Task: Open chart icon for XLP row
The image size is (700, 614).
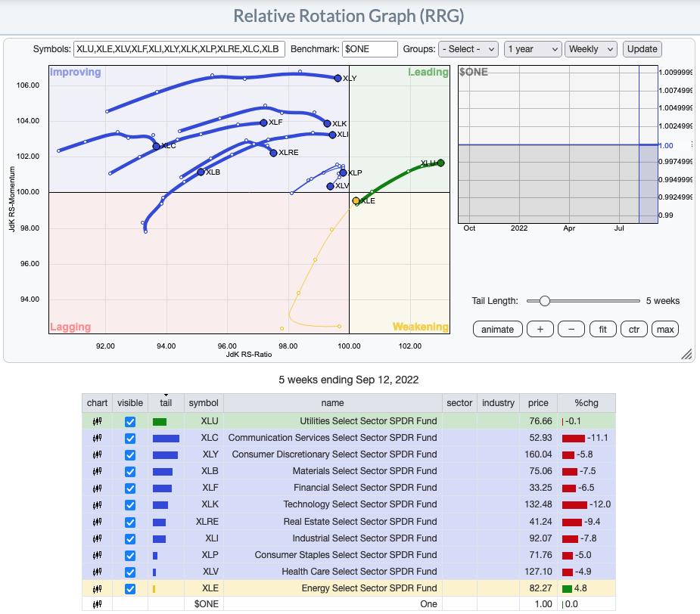Action: coord(97,555)
